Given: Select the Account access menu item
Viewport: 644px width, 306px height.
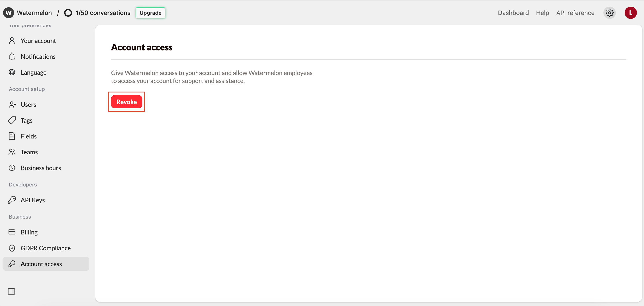Looking at the screenshot, I should click(46, 264).
